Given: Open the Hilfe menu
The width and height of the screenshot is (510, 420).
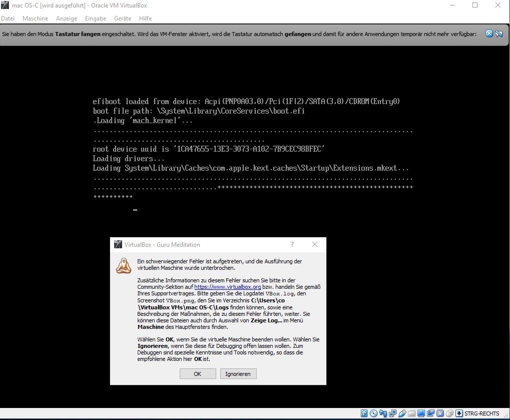Looking at the screenshot, I should pos(145,19).
